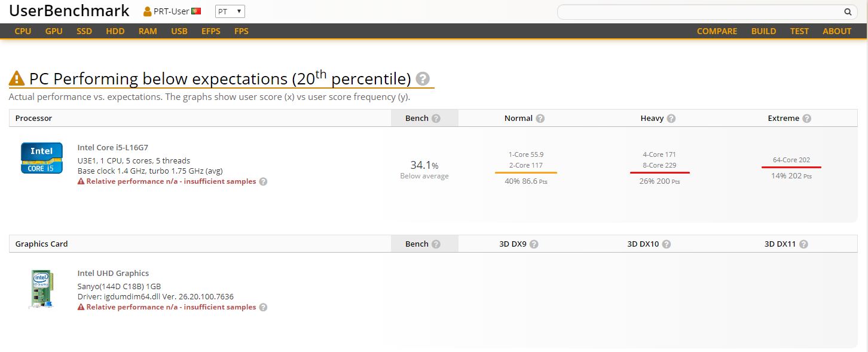The height and width of the screenshot is (352, 868).
Task: Click the UserBenchmark site logo
Action: coord(69,11)
